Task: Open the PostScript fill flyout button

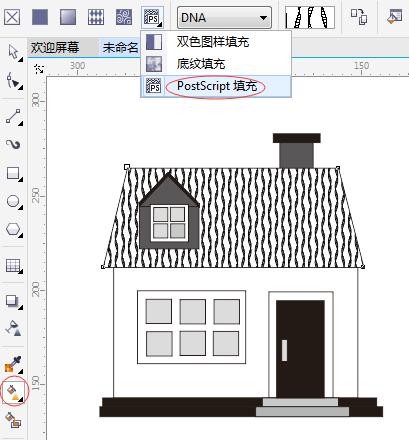Action: (x=152, y=17)
